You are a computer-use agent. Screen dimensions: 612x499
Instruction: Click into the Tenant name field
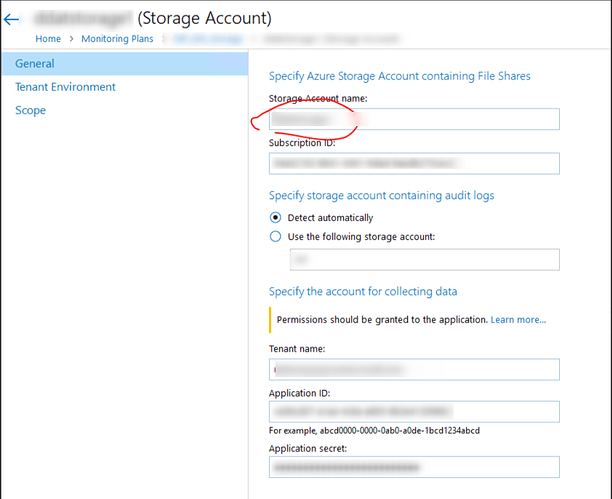[413, 369]
